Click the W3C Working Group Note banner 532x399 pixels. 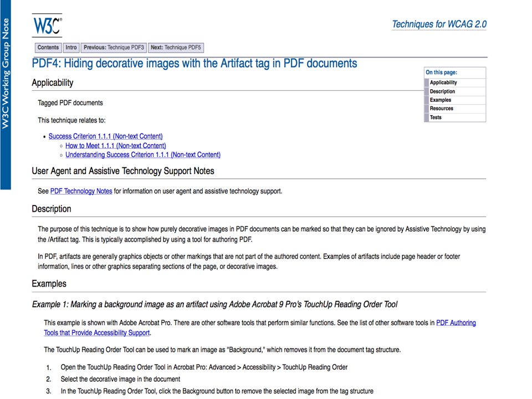pos(6,95)
